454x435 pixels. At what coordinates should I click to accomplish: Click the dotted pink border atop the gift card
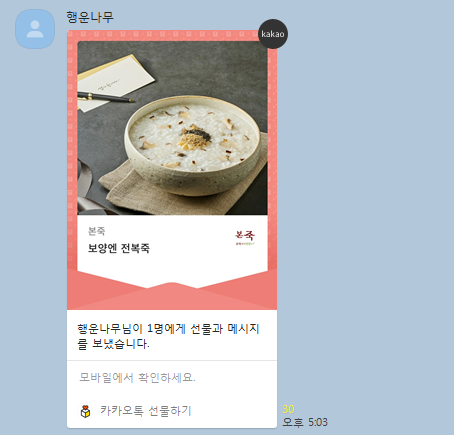(x=162, y=34)
